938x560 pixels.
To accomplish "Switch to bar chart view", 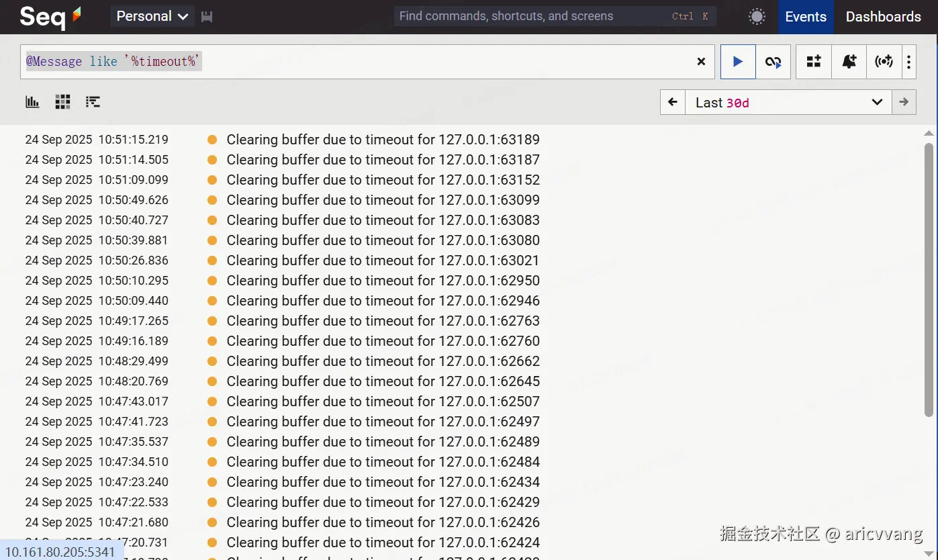I will pos(32,102).
